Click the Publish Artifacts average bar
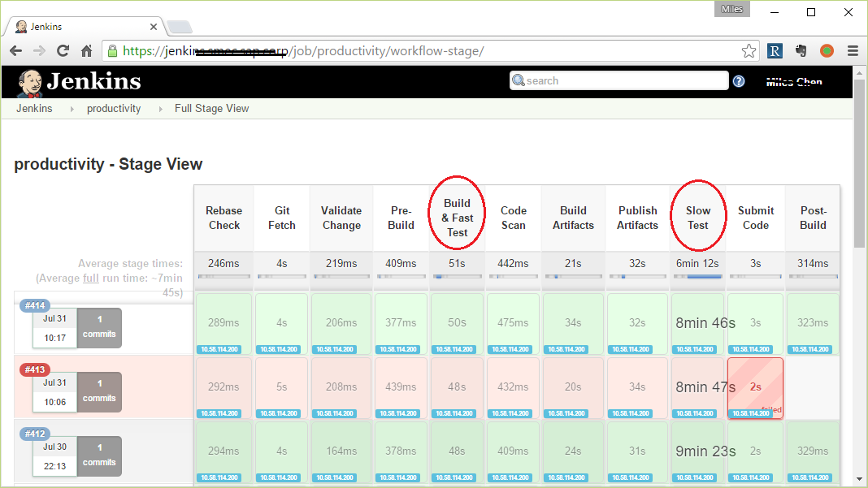 [x=637, y=276]
